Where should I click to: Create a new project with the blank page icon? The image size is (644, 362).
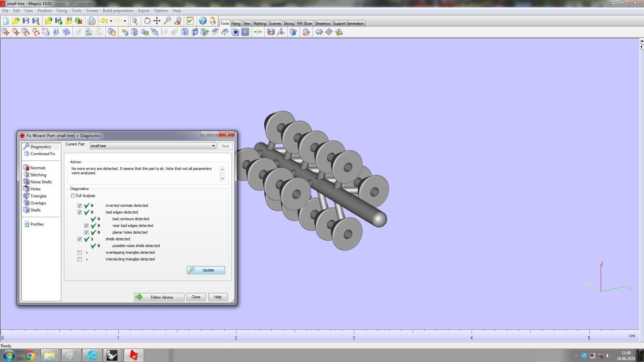6,21
